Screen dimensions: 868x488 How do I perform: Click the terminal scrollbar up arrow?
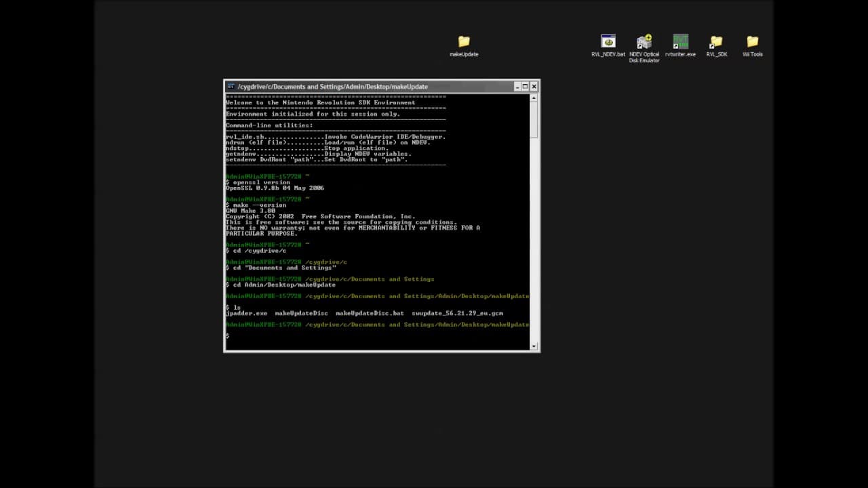coord(534,98)
